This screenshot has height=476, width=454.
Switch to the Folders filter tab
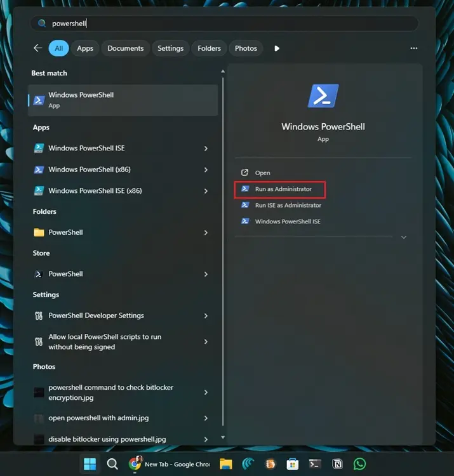click(x=209, y=48)
